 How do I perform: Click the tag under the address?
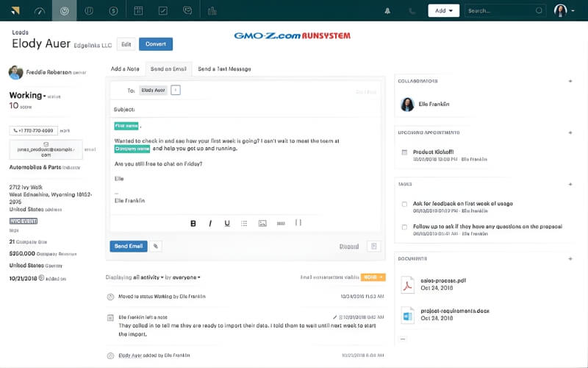click(x=24, y=222)
